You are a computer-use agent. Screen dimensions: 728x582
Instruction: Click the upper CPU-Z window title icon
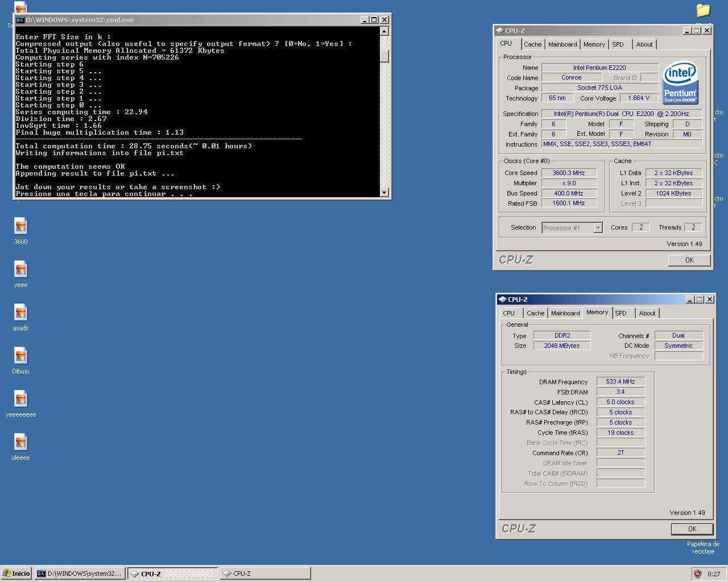[x=499, y=31]
